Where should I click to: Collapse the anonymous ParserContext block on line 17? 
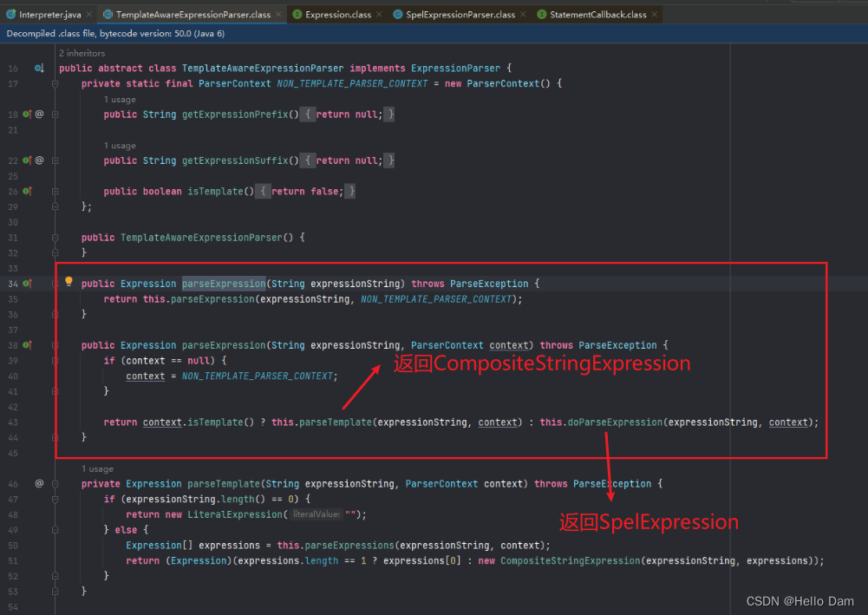(55, 84)
